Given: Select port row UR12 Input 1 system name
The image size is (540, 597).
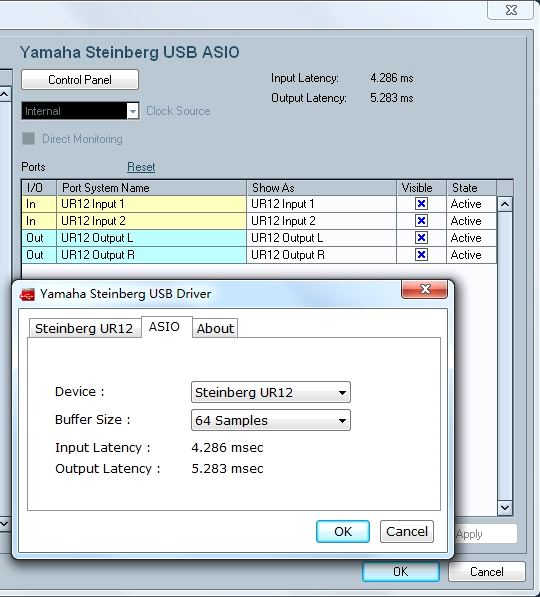Looking at the screenshot, I should pos(151,204).
